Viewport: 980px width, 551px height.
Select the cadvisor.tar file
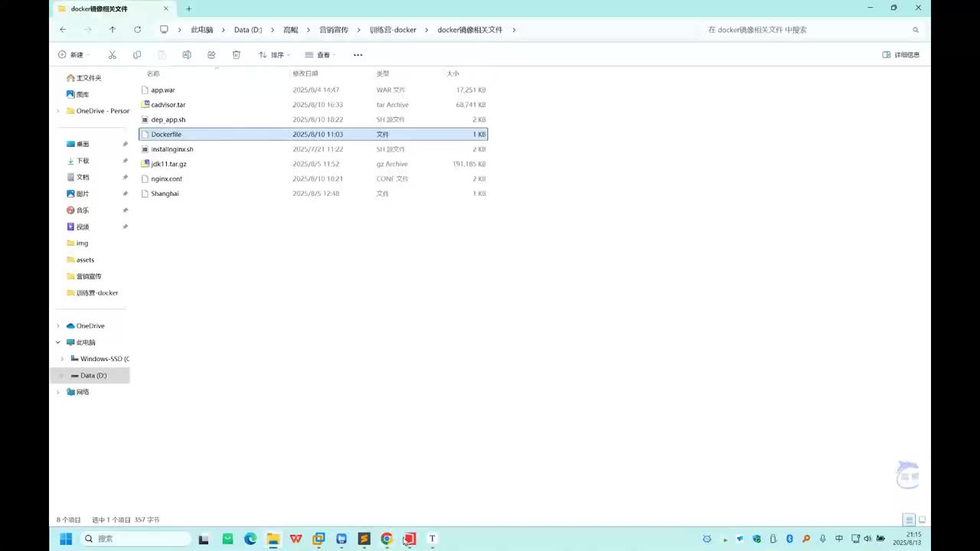tap(313, 105)
